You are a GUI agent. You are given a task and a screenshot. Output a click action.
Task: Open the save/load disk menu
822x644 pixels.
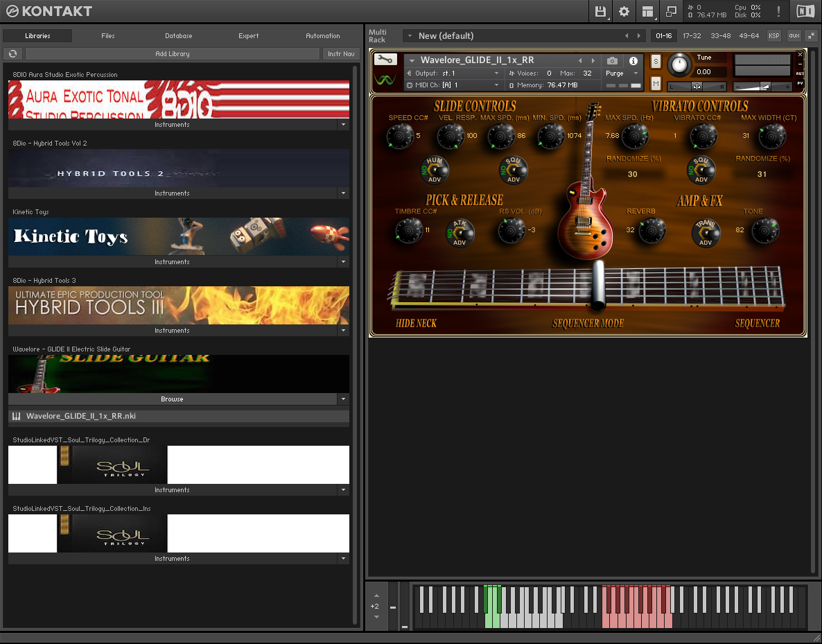click(x=601, y=12)
